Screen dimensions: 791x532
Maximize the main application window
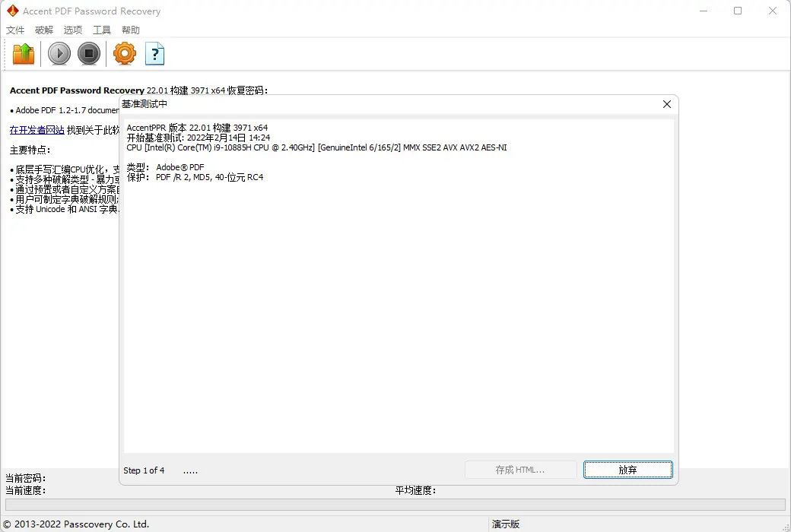pos(738,11)
